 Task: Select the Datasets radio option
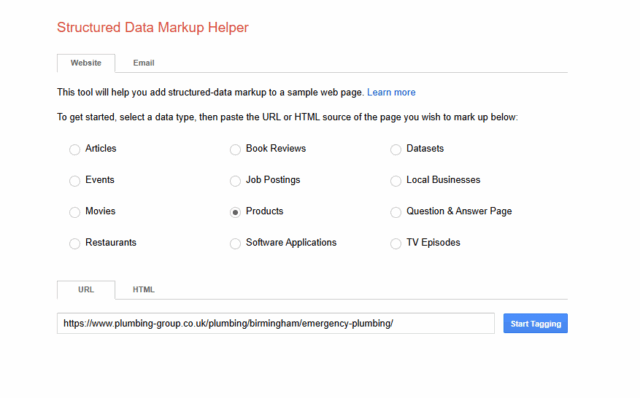point(396,149)
